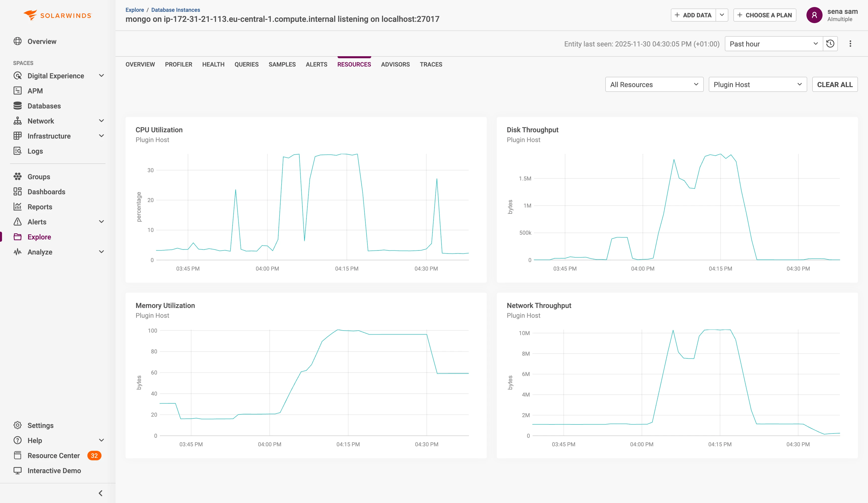Open the Overview globe icon

[18, 41]
